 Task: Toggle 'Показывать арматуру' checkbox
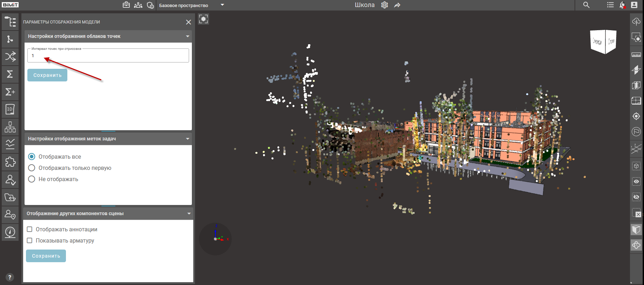(30, 240)
